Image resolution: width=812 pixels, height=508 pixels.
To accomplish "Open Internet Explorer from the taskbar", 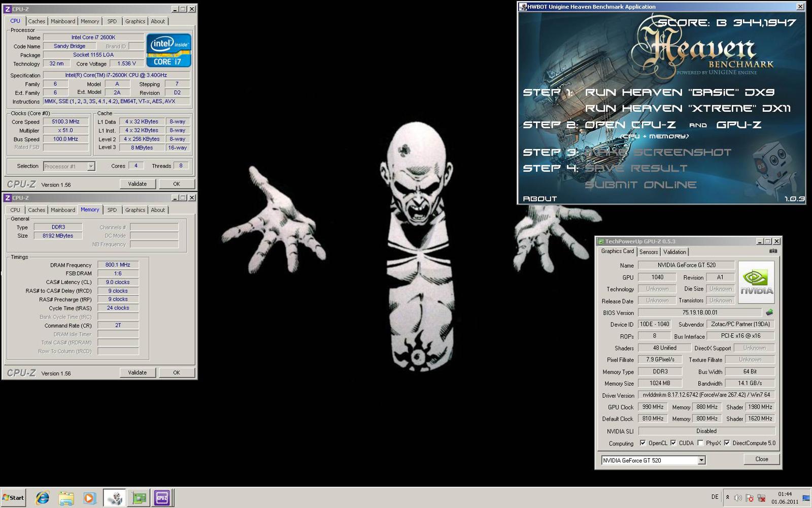I will (42, 498).
